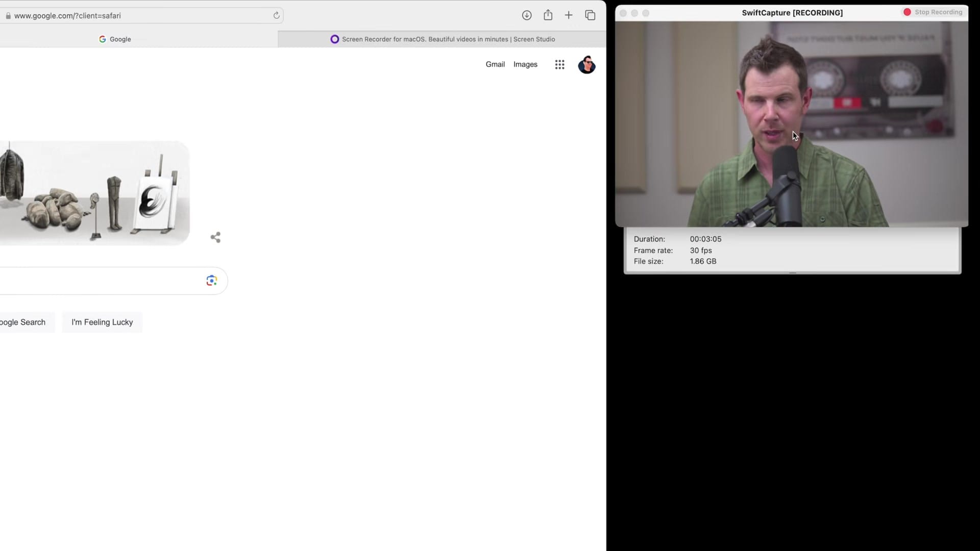Open the Gmail link
980x551 pixels.
495,64
